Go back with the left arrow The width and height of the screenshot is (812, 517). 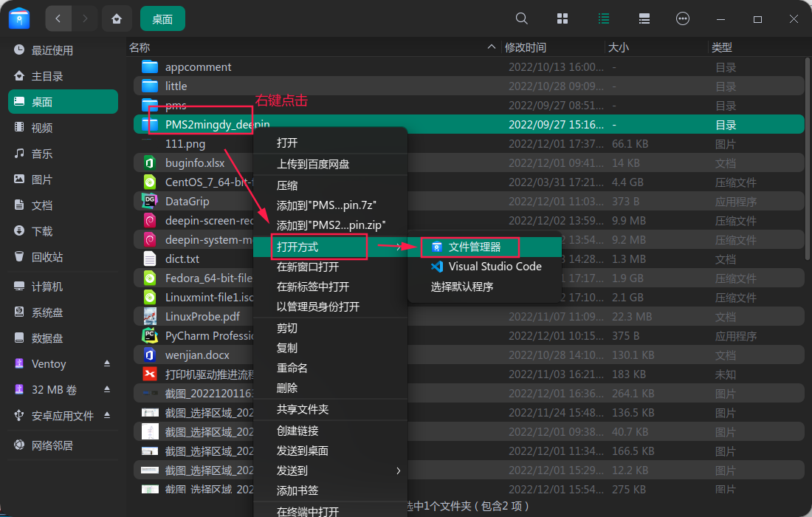tap(58, 18)
